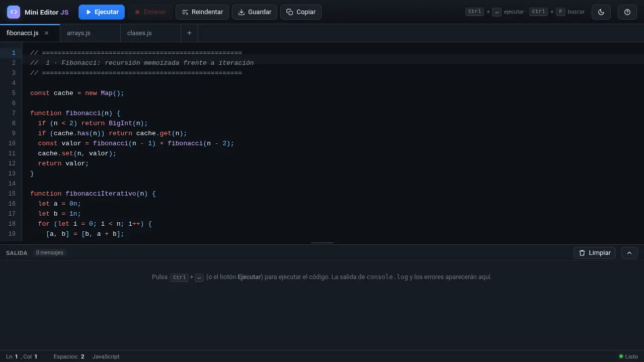Close the fibonacci.js tab
644x362 pixels.
pos(46,33)
